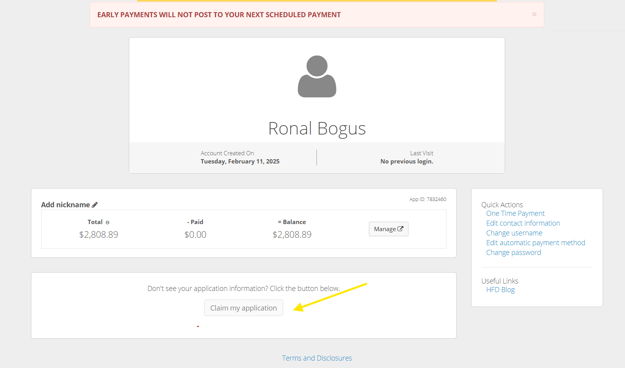Click the Ronal Bogus name heading
This screenshot has width=625, height=368.
point(317,128)
